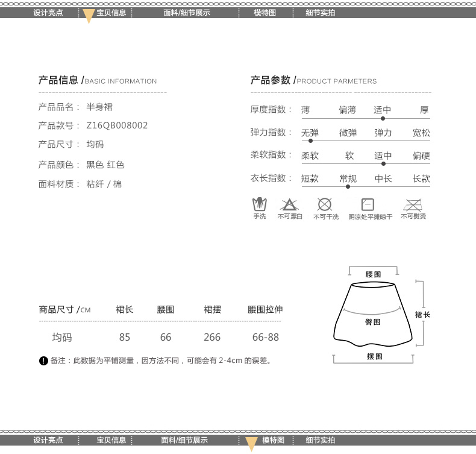Click the 长款 option in 衣长指数 row
Image resolution: width=476 pixels, height=454 pixels.
click(x=421, y=178)
